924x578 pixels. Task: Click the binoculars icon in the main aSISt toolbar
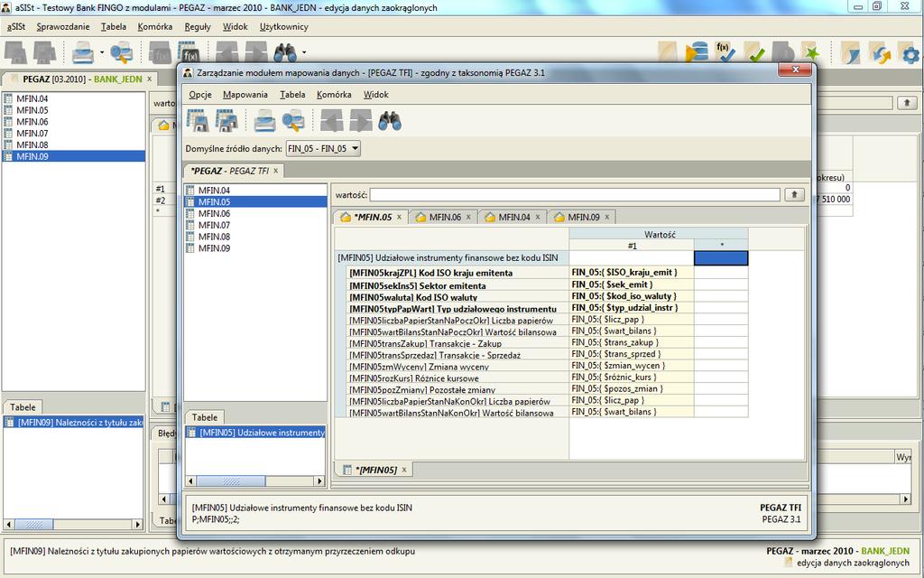(285, 52)
